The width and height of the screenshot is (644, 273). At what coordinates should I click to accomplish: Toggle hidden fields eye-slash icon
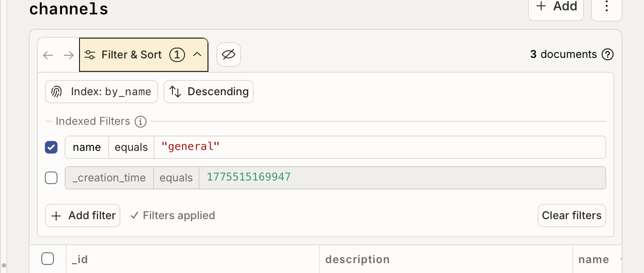click(x=229, y=55)
